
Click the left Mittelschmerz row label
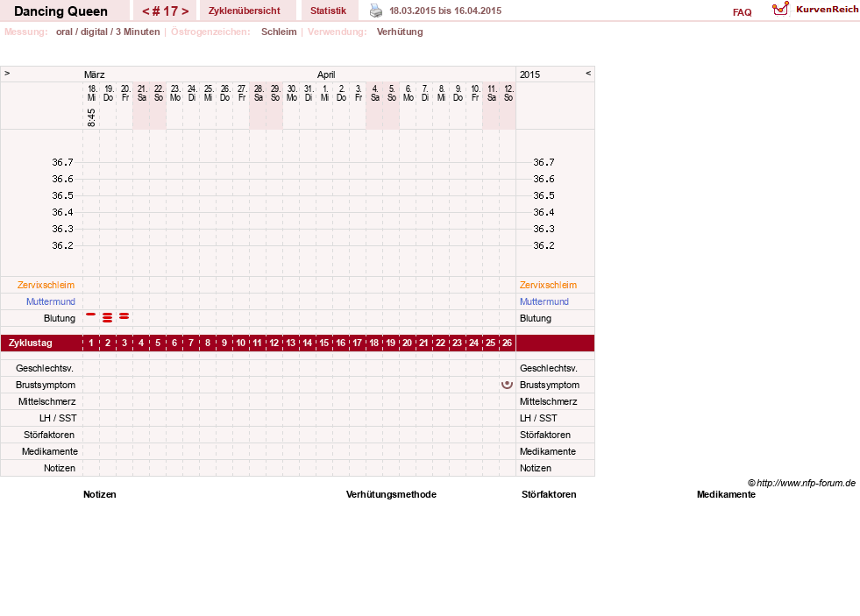click(x=47, y=401)
